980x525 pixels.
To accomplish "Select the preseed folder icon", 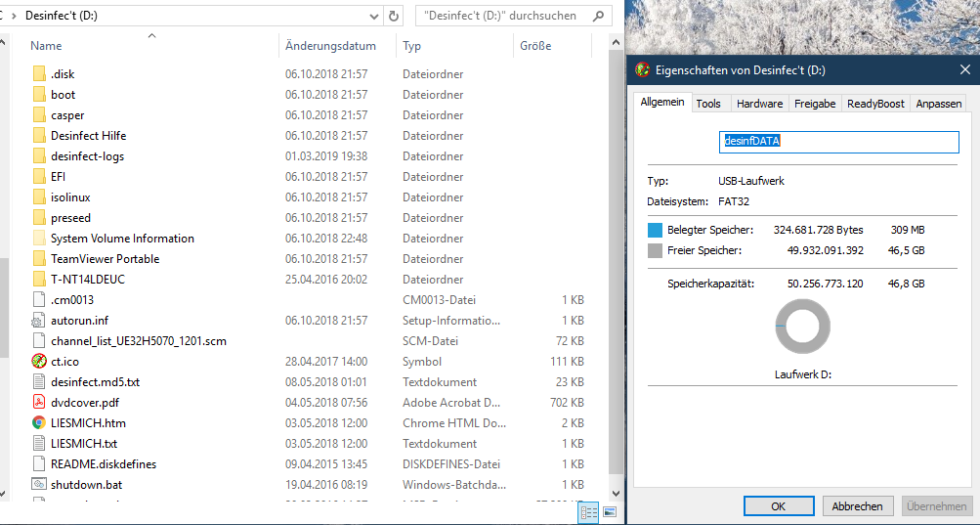I will (x=39, y=218).
